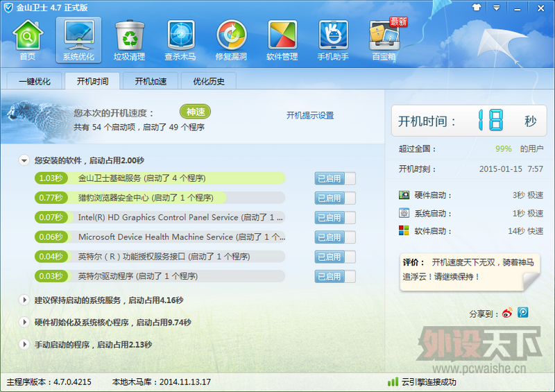
Task: Select 金山卫士基础服务 row text
Action: 142,178
